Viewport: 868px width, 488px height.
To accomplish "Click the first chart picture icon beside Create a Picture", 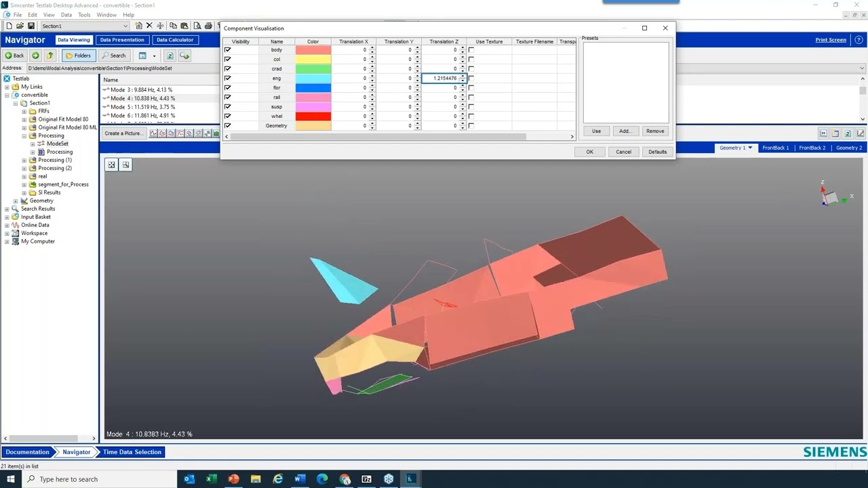I will (x=154, y=134).
